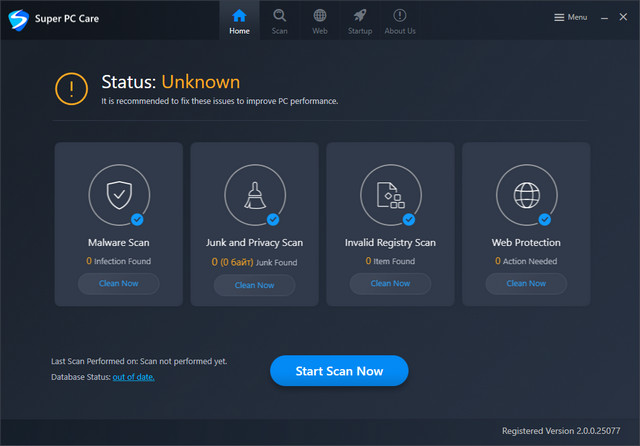The height and width of the screenshot is (446, 640).
Task: Close the Super PC Care window
Action: [x=623, y=17]
